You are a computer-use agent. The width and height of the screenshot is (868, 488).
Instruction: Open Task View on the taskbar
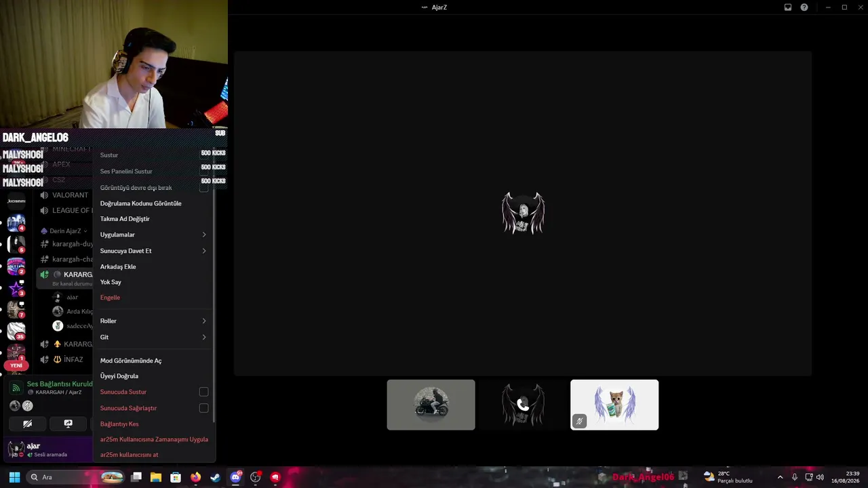[x=136, y=477]
